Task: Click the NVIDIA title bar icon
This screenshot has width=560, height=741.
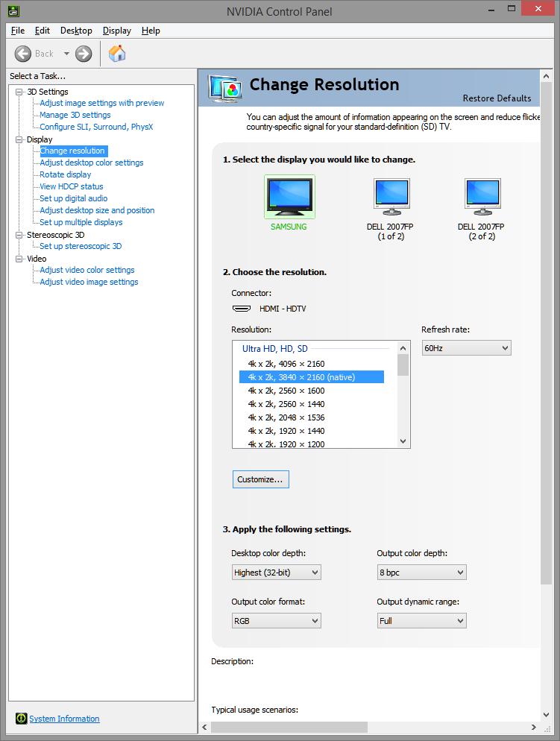Action: 13,11
